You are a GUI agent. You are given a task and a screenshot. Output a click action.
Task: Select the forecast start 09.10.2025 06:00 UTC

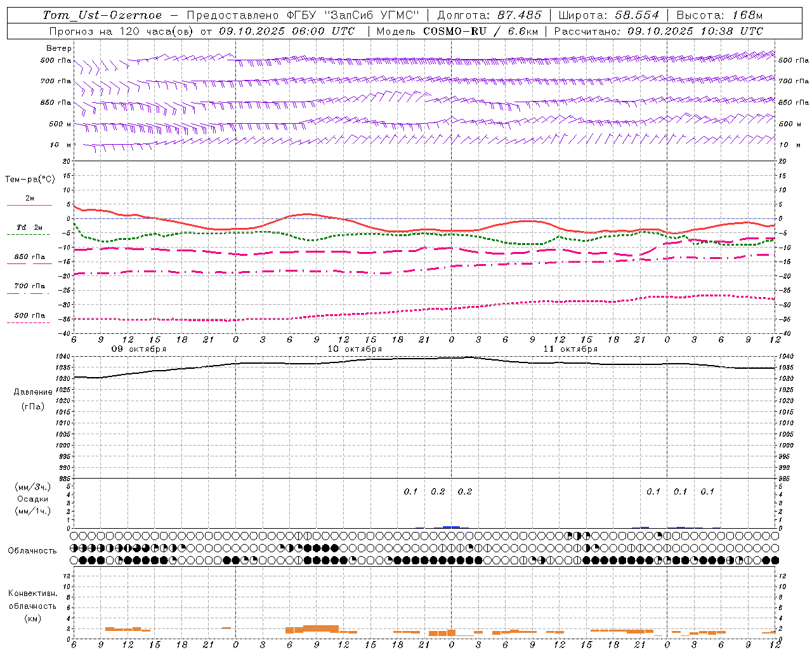click(x=287, y=31)
